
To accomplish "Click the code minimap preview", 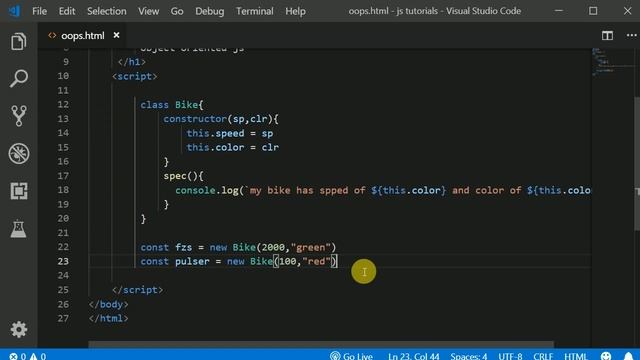I will (x=612, y=62).
